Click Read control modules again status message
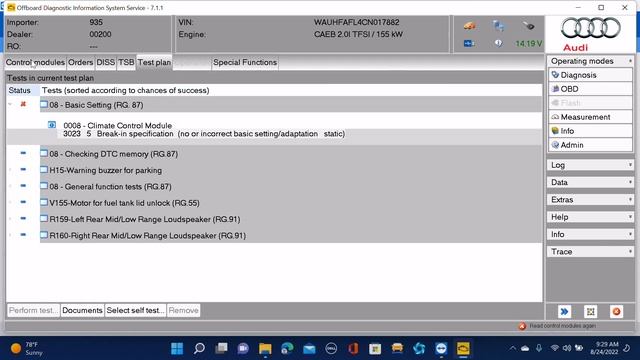Viewport: 640px width, 360px height. 562,326
